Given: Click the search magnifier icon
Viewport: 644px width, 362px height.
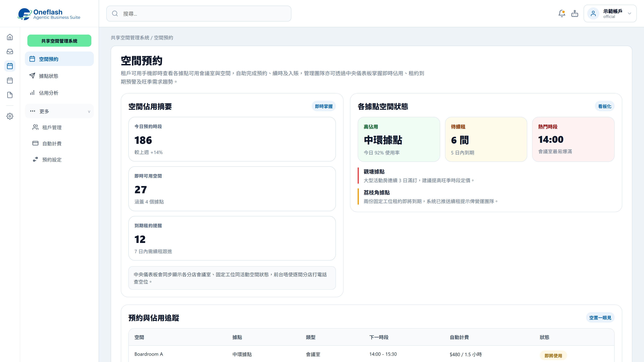Looking at the screenshot, I should coord(115,13).
